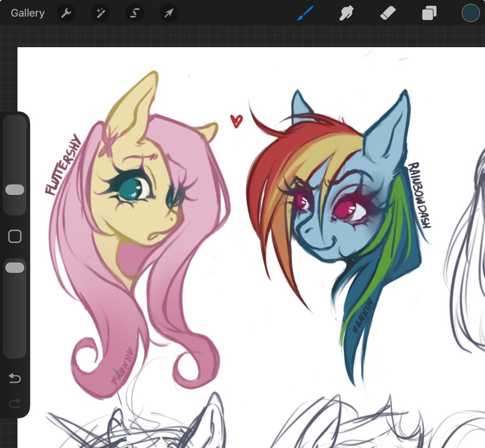This screenshot has width=485, height=448.
Task: Open the Layers panel
Action: 429,13
